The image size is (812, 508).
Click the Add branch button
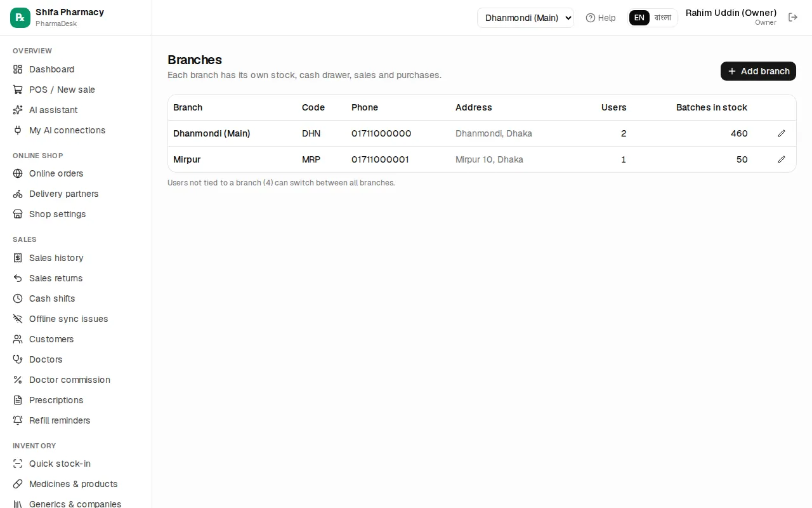(x=758, y=71)
